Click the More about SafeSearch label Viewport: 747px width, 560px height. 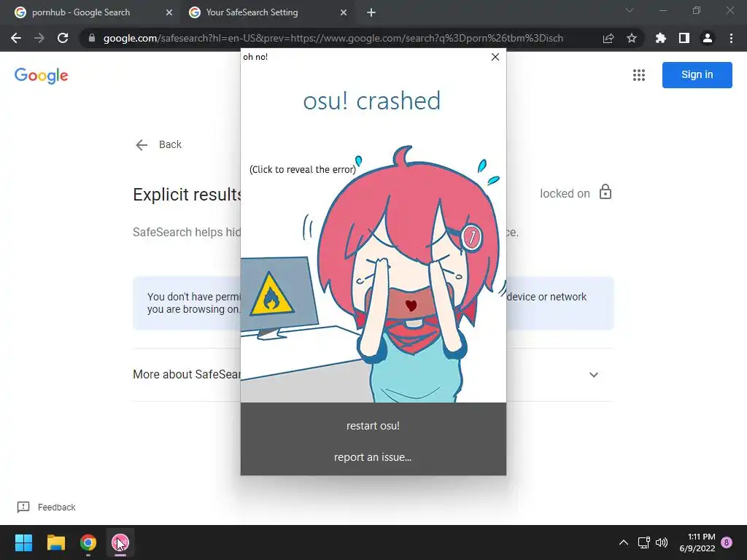pyautogui.click(x=187, y=374)
